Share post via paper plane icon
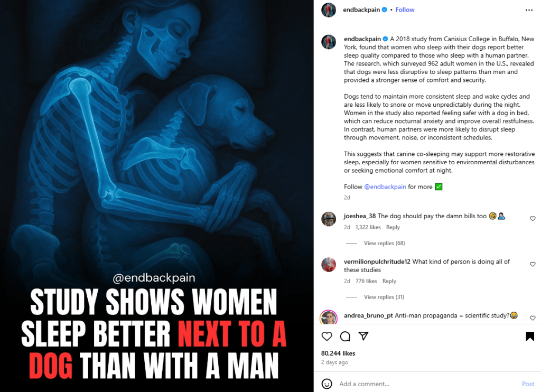The height and width of the screenshot is (392, 541). [363, 336]
